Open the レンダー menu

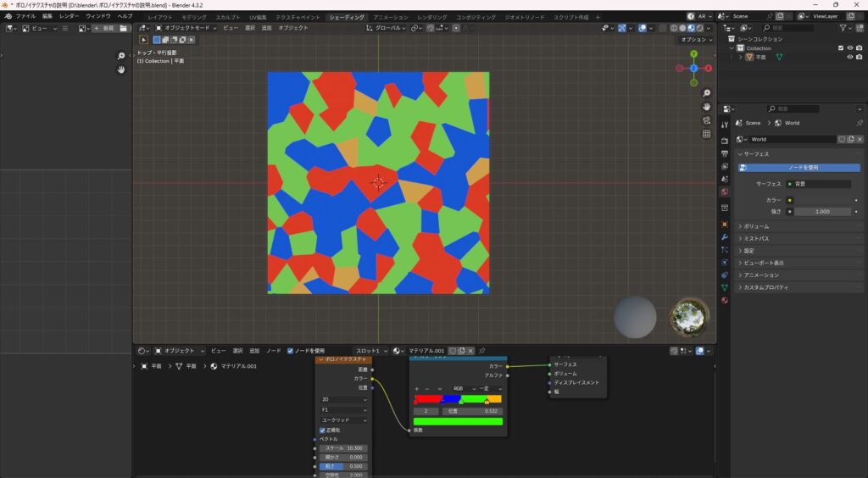click(x=70, y=17)
